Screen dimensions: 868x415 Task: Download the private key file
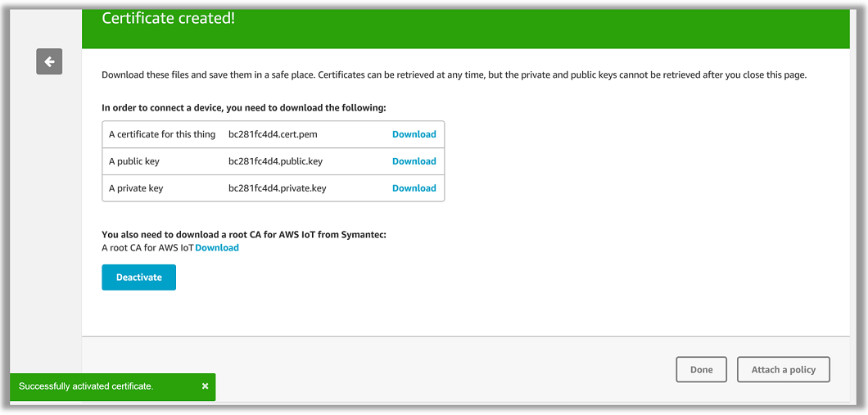tap(414, 188)
